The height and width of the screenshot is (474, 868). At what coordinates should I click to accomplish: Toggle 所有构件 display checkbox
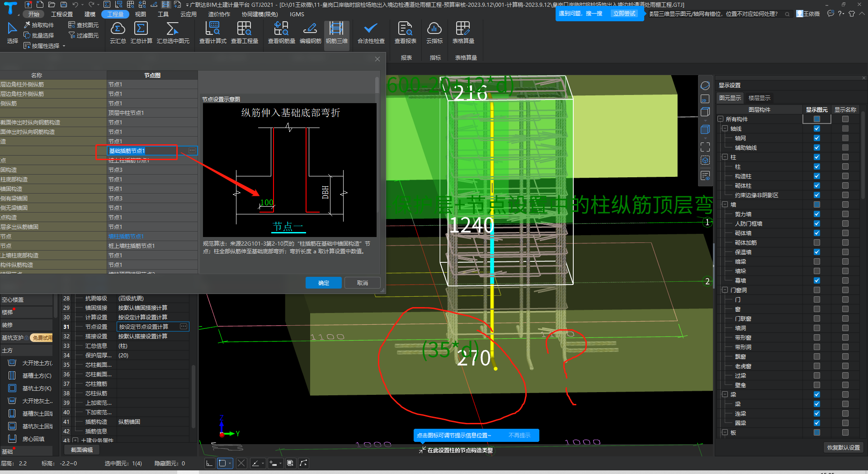pos(817,119)
